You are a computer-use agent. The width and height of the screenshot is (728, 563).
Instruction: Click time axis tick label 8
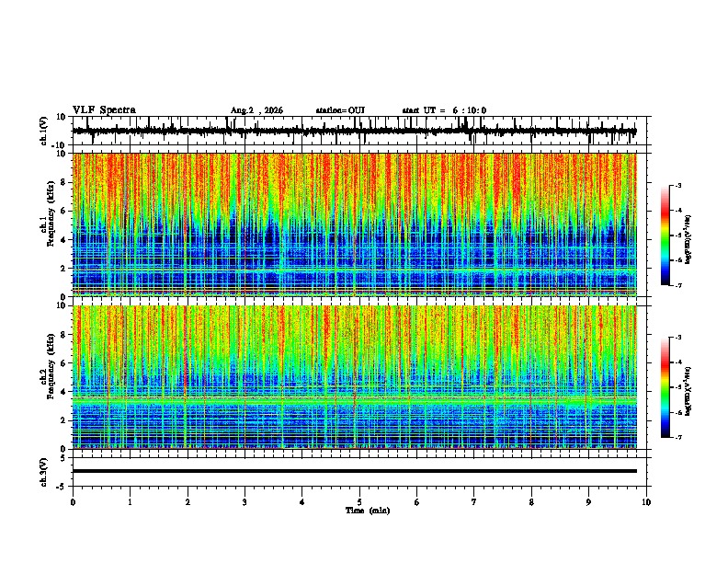pyautogui.click(x=531, y=502)
